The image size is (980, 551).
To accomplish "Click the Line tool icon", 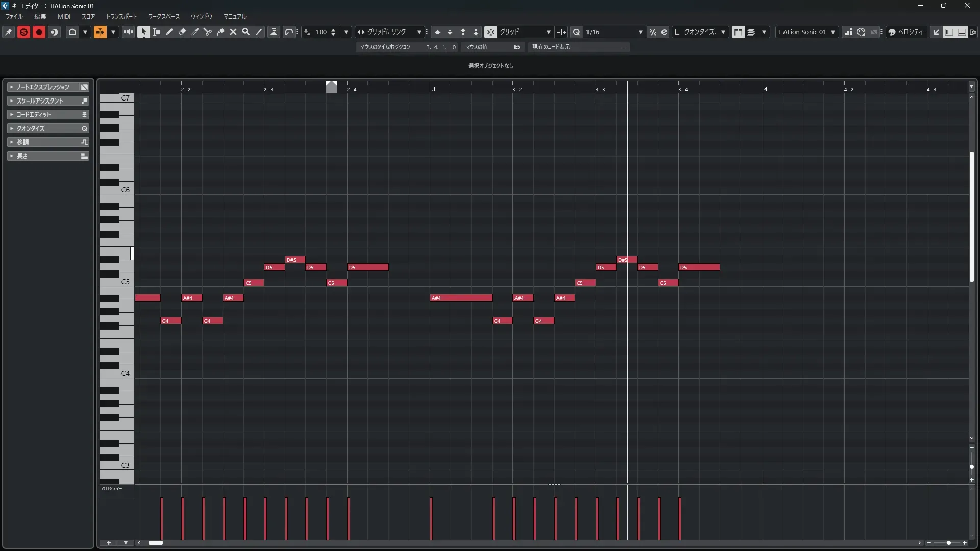I will [259, 32].
